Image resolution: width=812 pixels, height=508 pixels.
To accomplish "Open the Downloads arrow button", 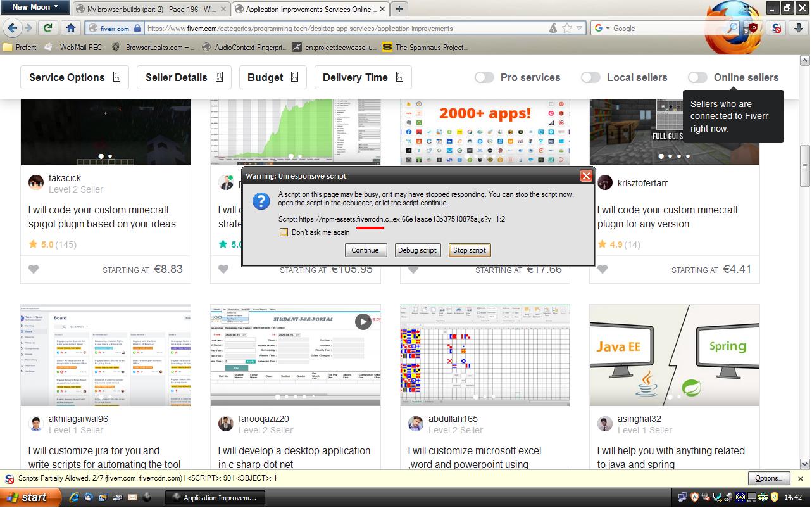I will click(x=799, y=28).
